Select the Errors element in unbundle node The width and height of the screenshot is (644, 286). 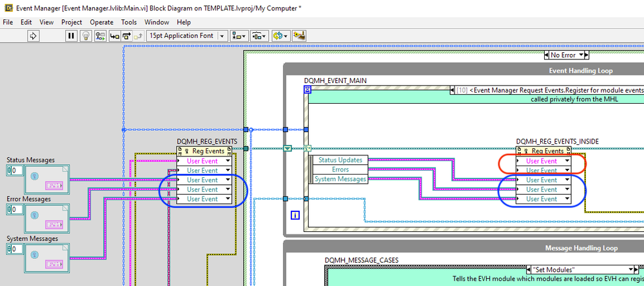pyautogui.click(x=340, y=169)
